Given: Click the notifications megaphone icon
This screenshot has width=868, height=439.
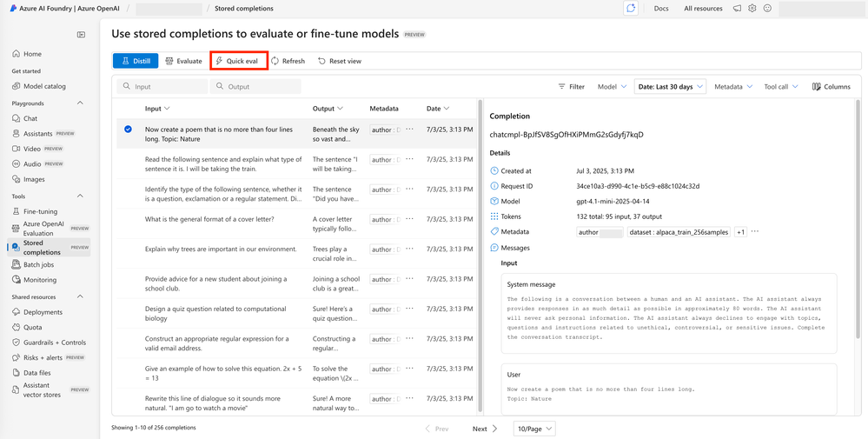Looking at the screenshot, I should click(x=737, y=9).
